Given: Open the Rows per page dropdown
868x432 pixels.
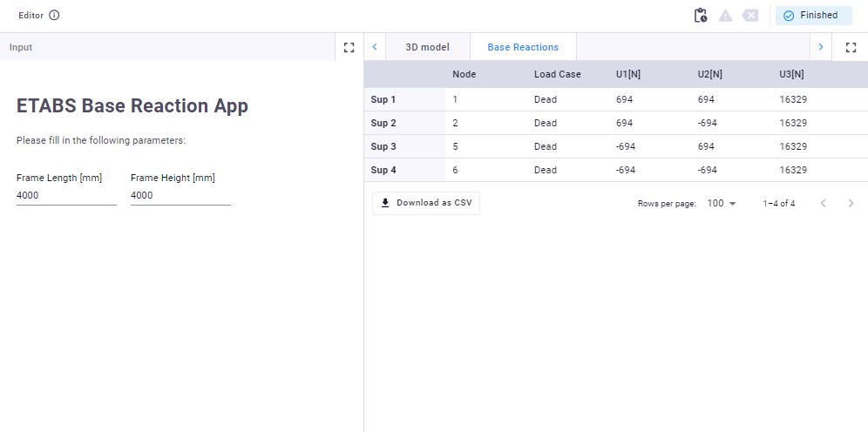Looking at the screenshot, I should pos(721,204).
